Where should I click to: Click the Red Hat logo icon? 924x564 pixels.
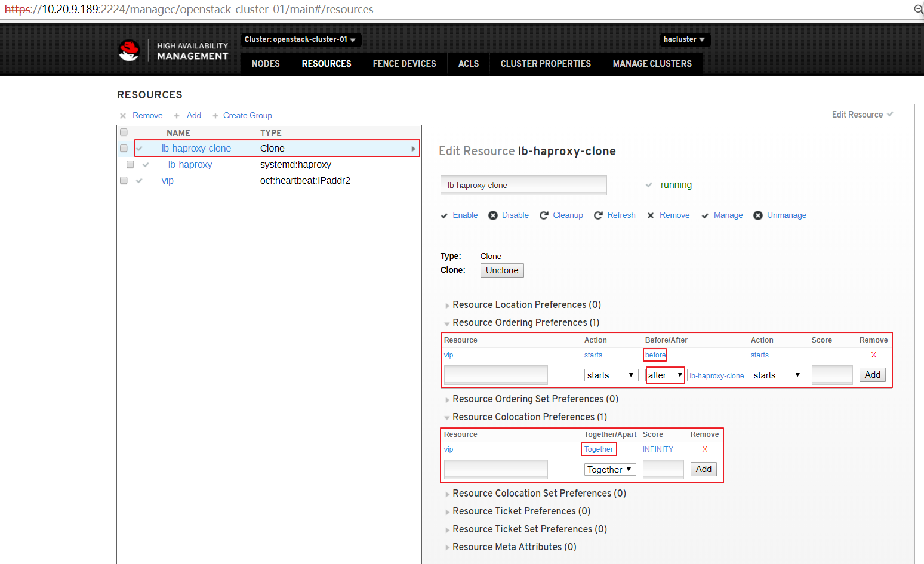click(129, 51)
